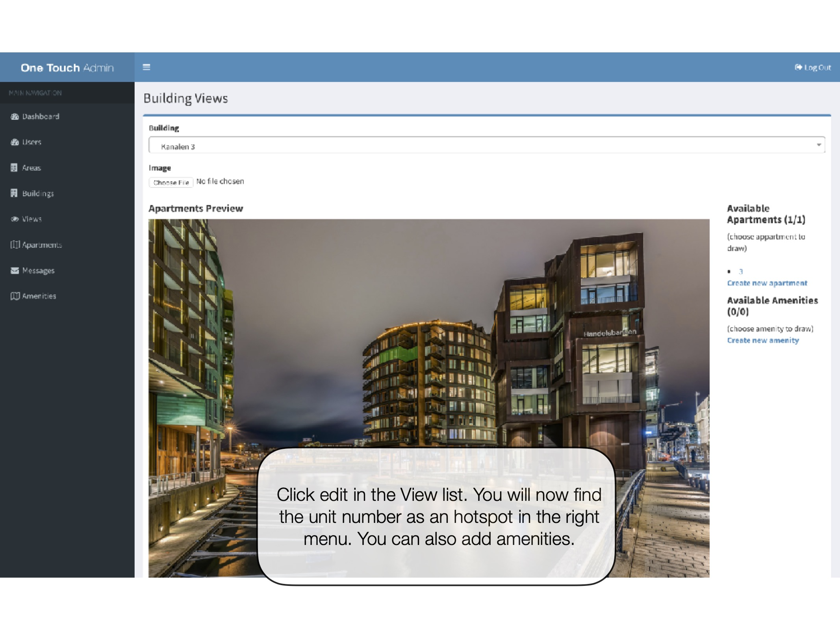Click the Log Out icon

pos(798,67)
